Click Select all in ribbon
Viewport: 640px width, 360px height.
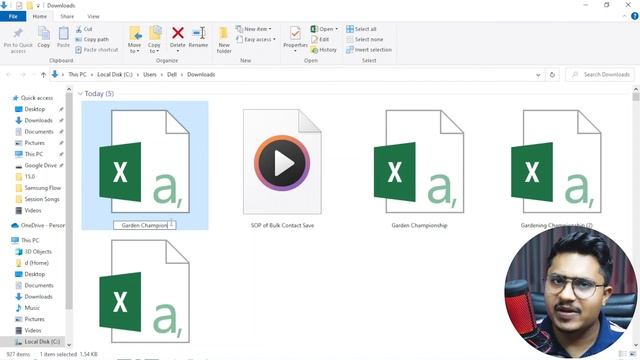click(361, 29)
